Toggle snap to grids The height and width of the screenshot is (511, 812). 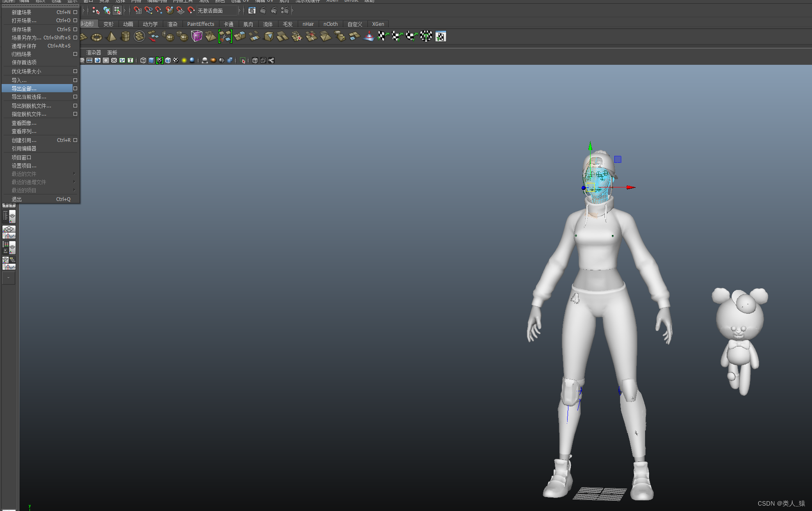(137, 11)
